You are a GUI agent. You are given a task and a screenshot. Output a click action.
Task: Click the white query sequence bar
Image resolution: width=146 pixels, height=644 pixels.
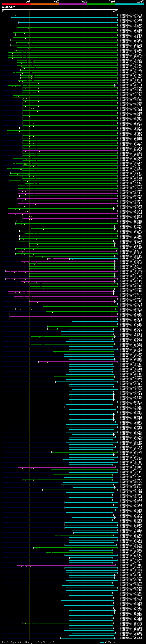(60, 10)
